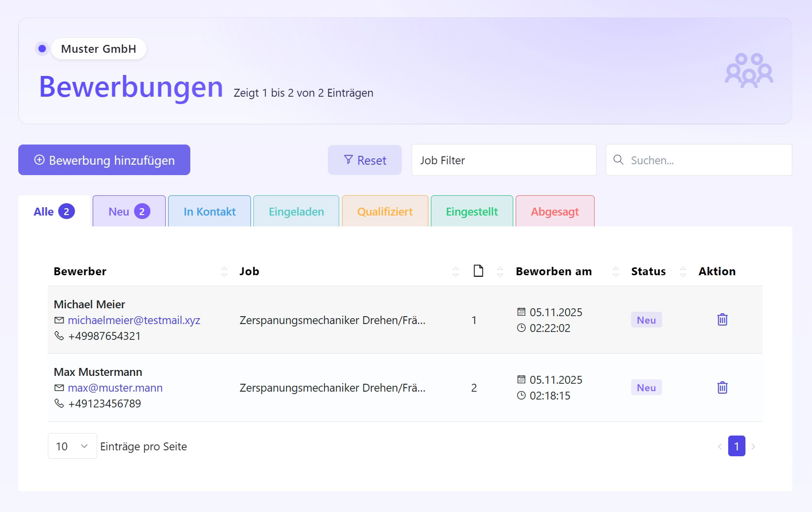Click the magnifier icon in the search field
Viewport: 812px width, 512px height.
pos(618,160)
